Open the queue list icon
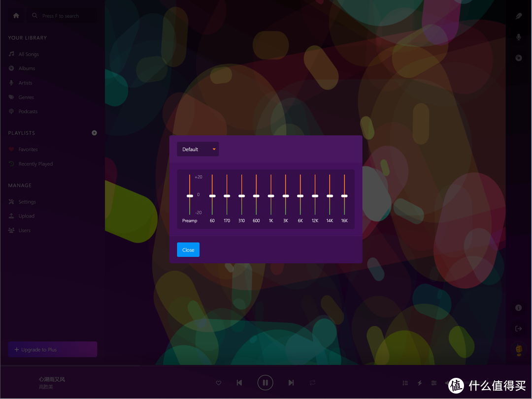 (x=405, y=383)
